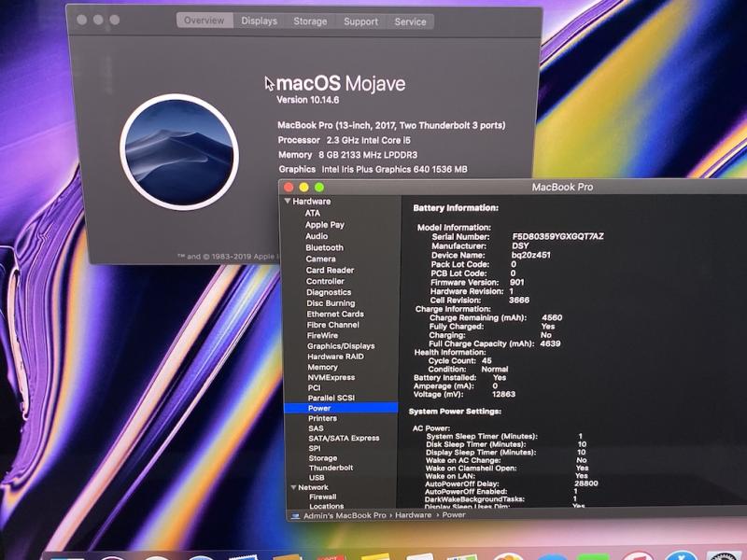Screen dimensions: 747x560
Task: Click the Cycle Count value 45
Action: (486, 360)
